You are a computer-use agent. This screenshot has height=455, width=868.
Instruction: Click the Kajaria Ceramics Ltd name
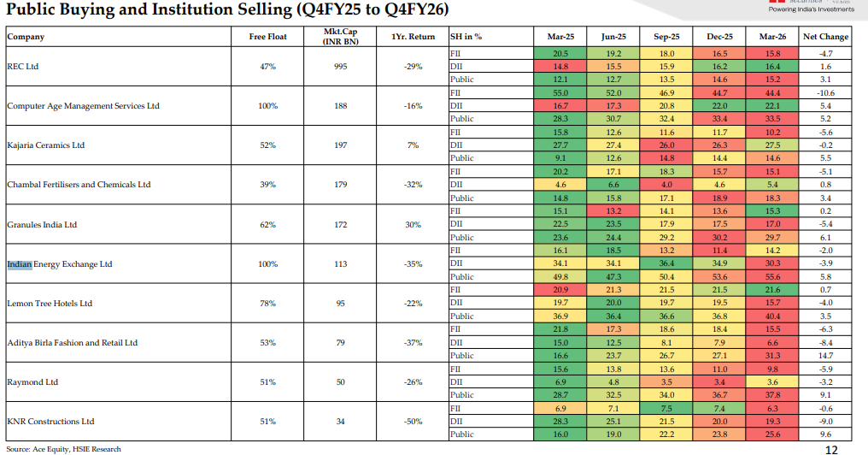pyautogui.click(x=45, y=145)
